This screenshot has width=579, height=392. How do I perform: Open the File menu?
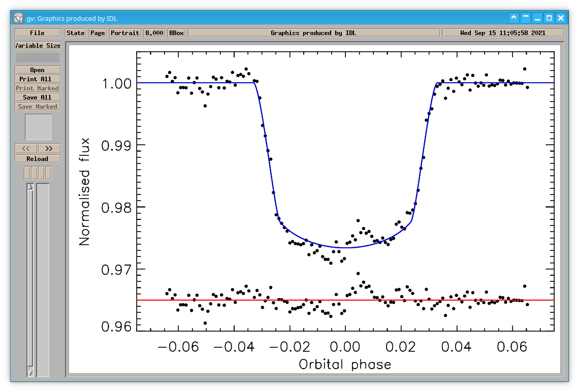pos(38,33)
